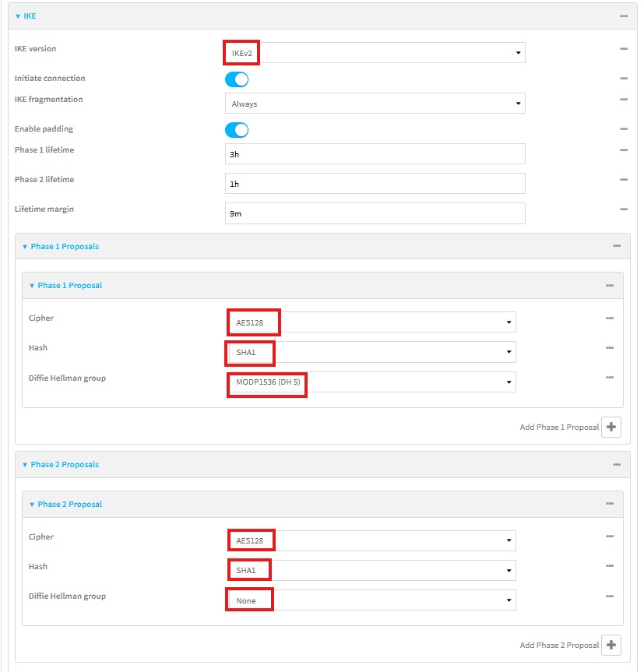This screenshot has width=644, height=672.
Task: Click the dash icon in the IKE header
Action: point(624,16)
